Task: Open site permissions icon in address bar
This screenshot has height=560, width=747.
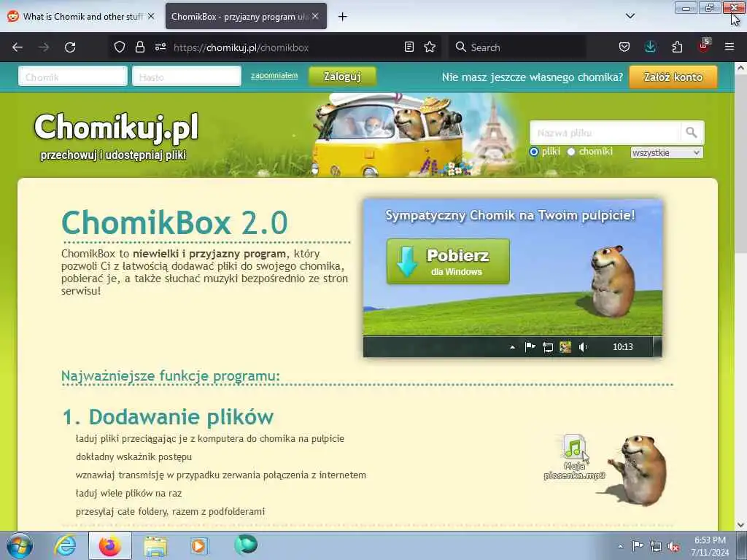Action: point(160,47)
